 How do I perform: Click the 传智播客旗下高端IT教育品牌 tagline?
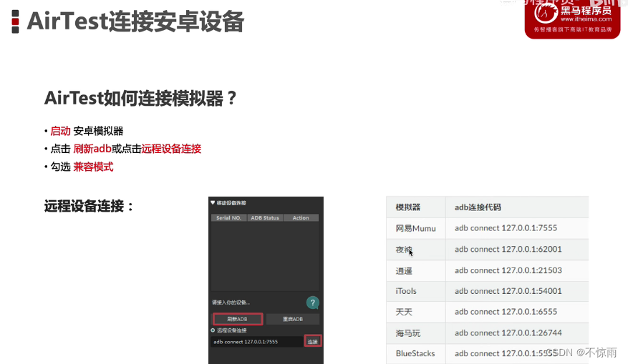pos(573,29)
